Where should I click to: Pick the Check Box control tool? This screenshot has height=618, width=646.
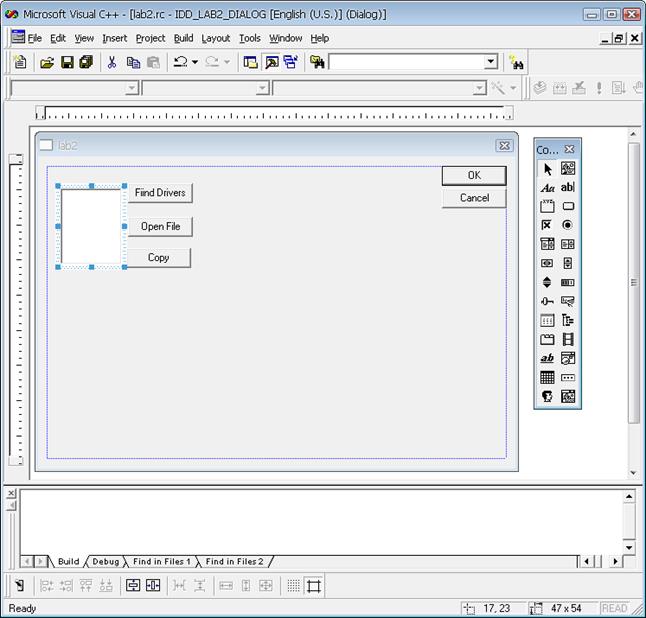pos(547,225)
